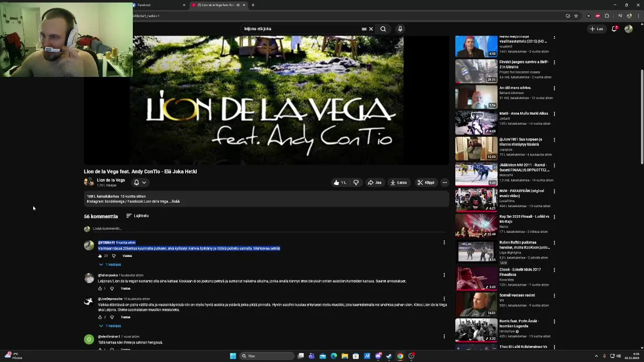The image size is (644, 362).
Task: Open 'Rap Sm 2025 Finaali' video thumbnail
Action: point(476,225)
